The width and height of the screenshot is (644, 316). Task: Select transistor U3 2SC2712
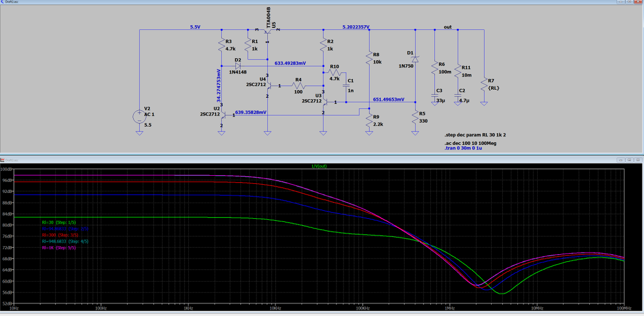pyautogui.click(x=325, y=101)
